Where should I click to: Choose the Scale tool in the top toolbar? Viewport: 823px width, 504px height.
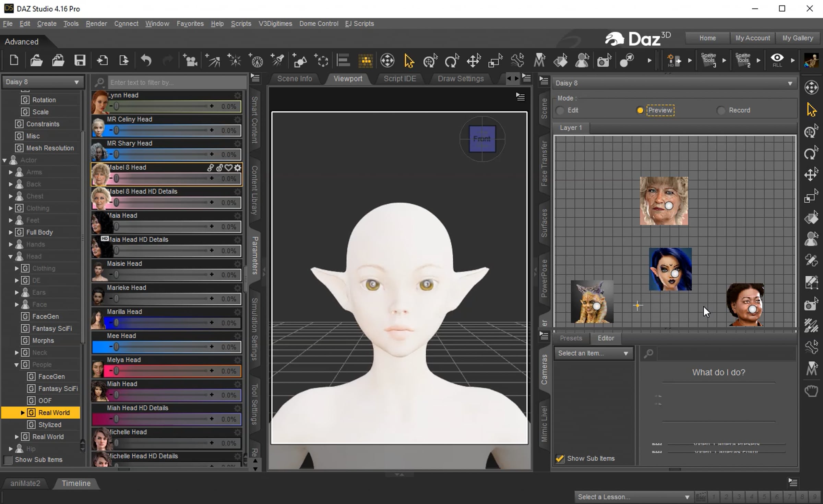click(496, 61)
